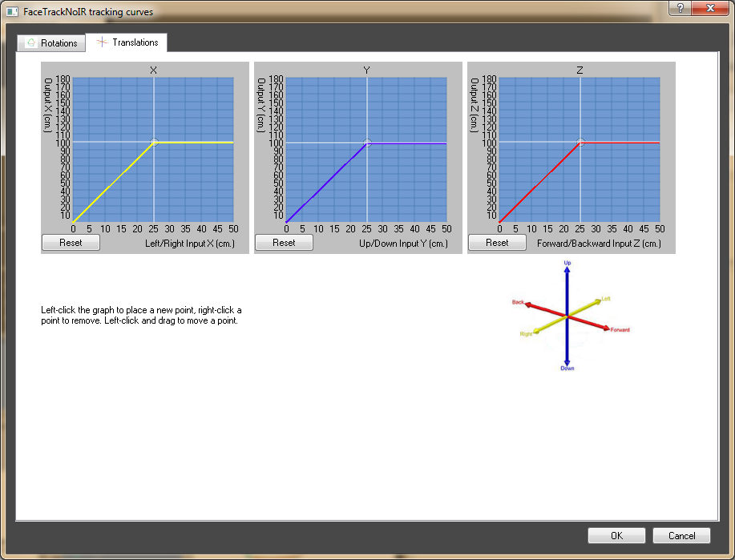Select the Translations tab
735x560 pixels.
click(127, 42)
